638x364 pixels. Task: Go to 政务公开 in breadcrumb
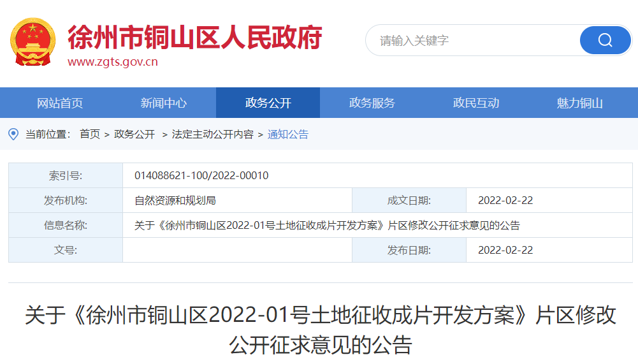(134, 135)
